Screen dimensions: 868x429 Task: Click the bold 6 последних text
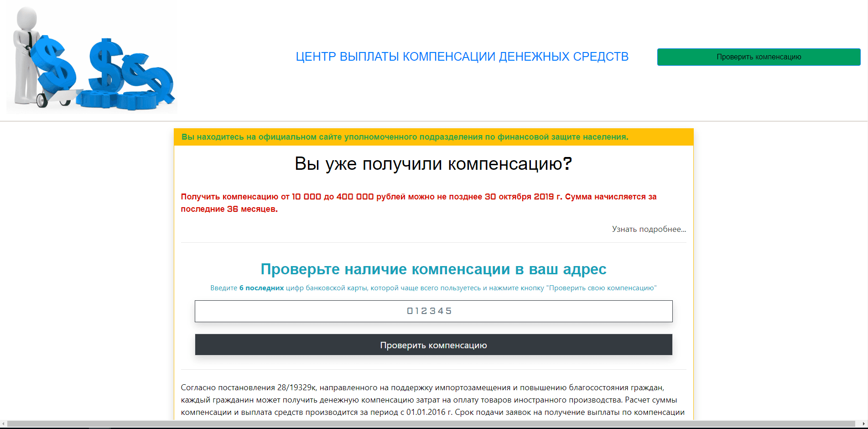click(x=261, y=288)
